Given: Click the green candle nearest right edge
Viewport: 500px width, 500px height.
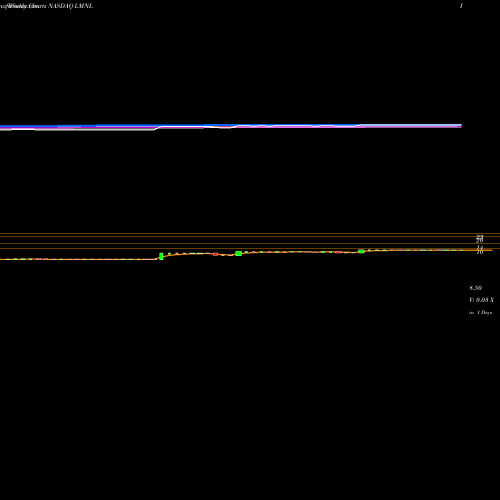Looking at the screenshot, I should pos(361,251).
